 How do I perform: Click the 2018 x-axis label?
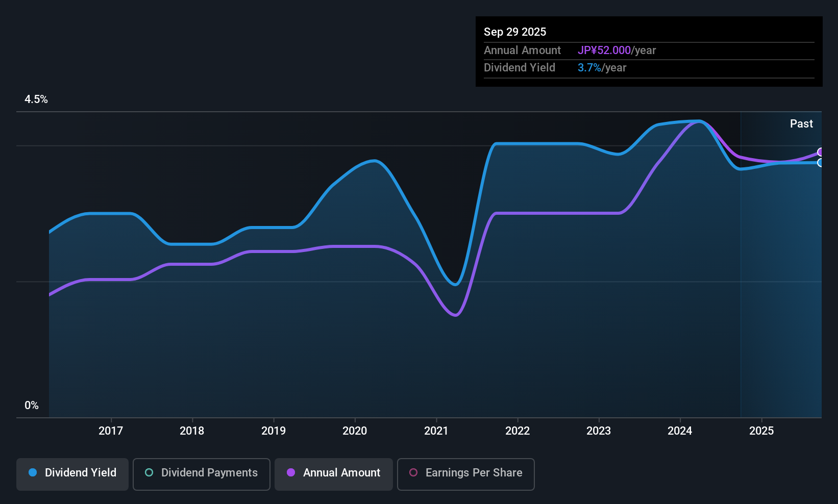[x=192, y=431]
